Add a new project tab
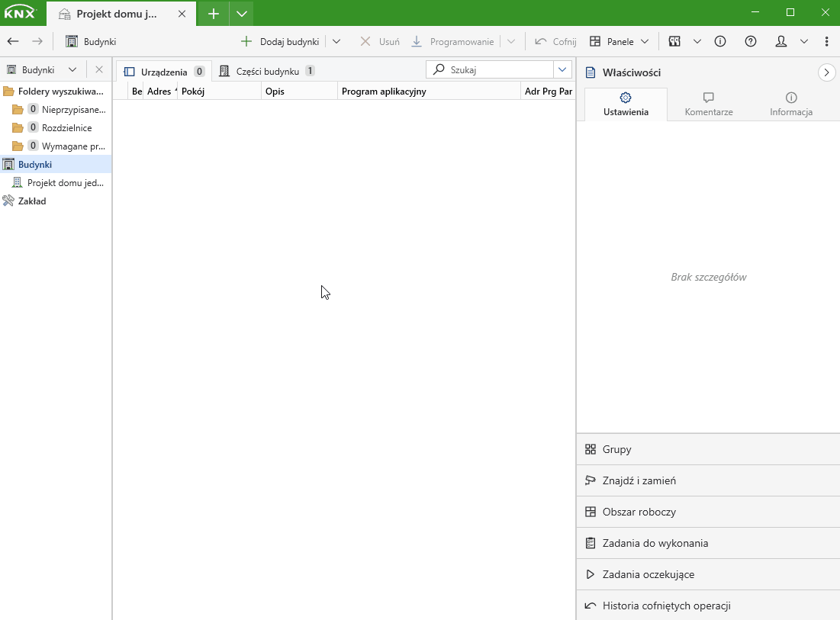This screenshot has width=840, height=620. click(x=214, y=14)
